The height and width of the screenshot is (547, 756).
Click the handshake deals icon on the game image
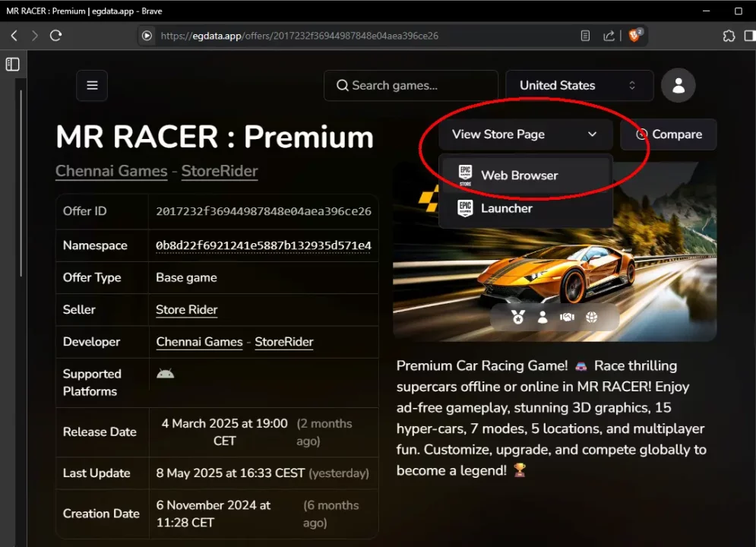(x=567, y=317)
